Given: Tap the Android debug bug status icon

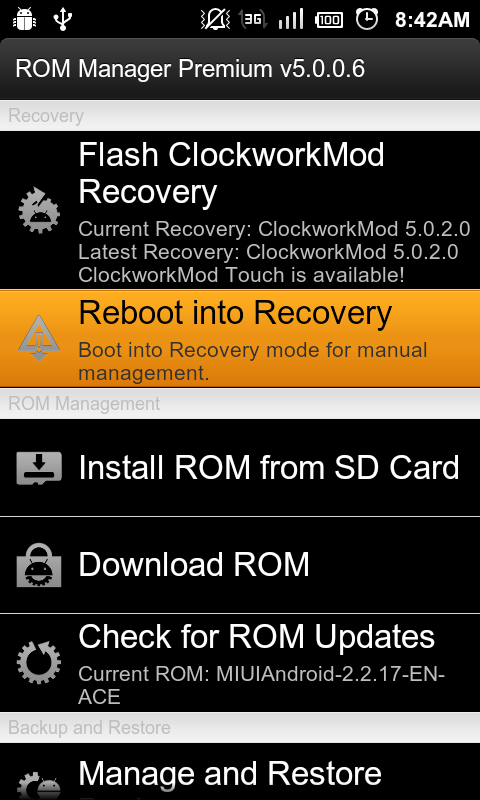Looking at the screenshot, I should click(23, 19).
